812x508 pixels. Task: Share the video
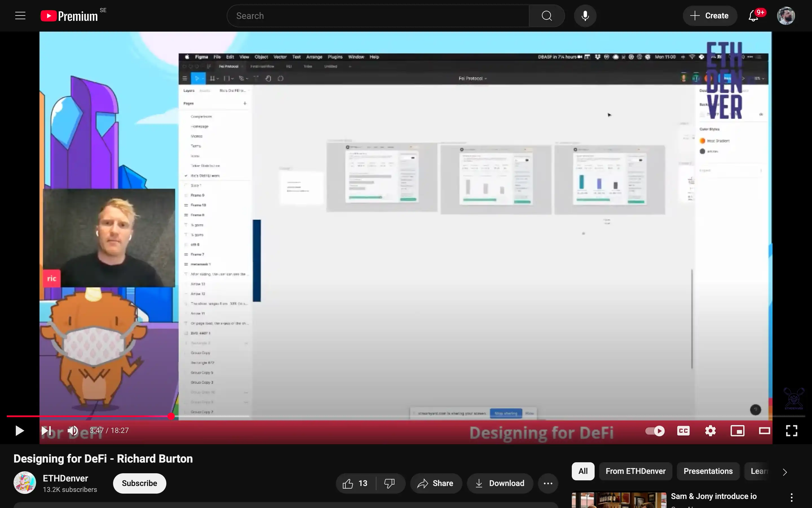[436, 483]
